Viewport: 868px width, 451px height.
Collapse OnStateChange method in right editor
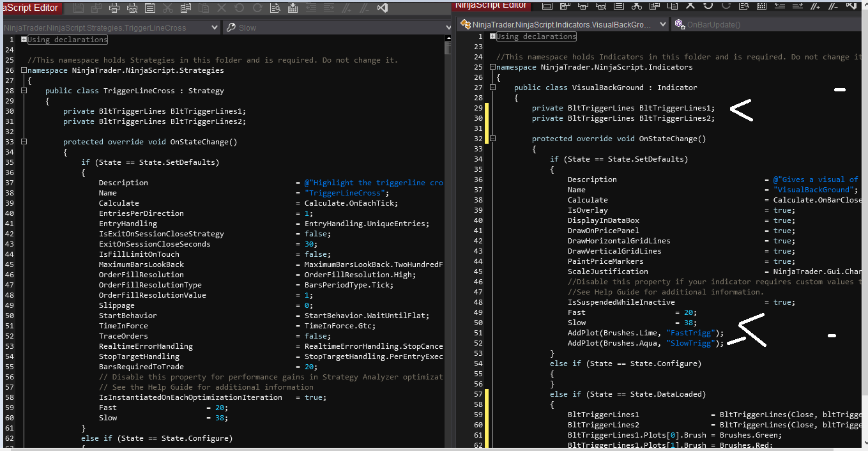(x=492, y=139)
